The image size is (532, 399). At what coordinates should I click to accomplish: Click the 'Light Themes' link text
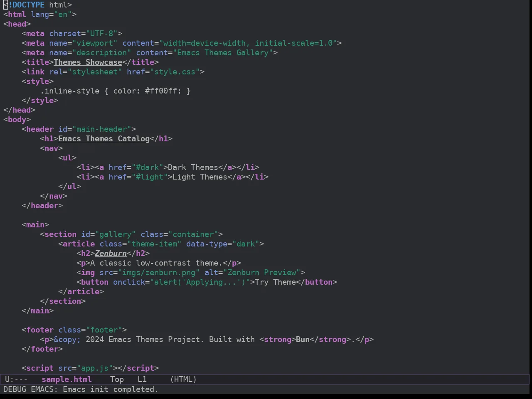click(200, 177)
